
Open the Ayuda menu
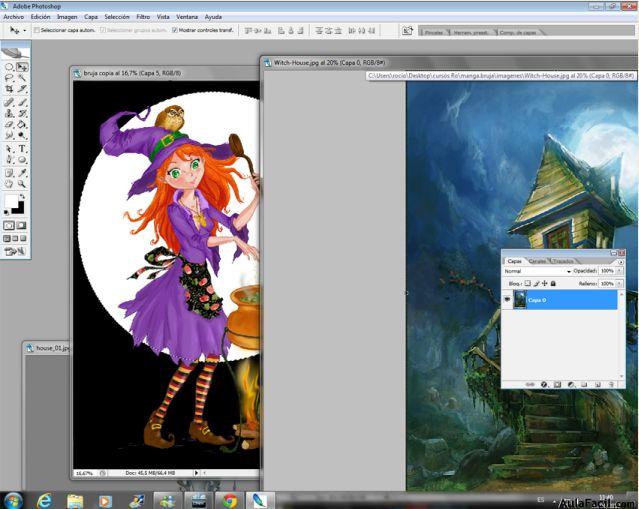point(213,17)
